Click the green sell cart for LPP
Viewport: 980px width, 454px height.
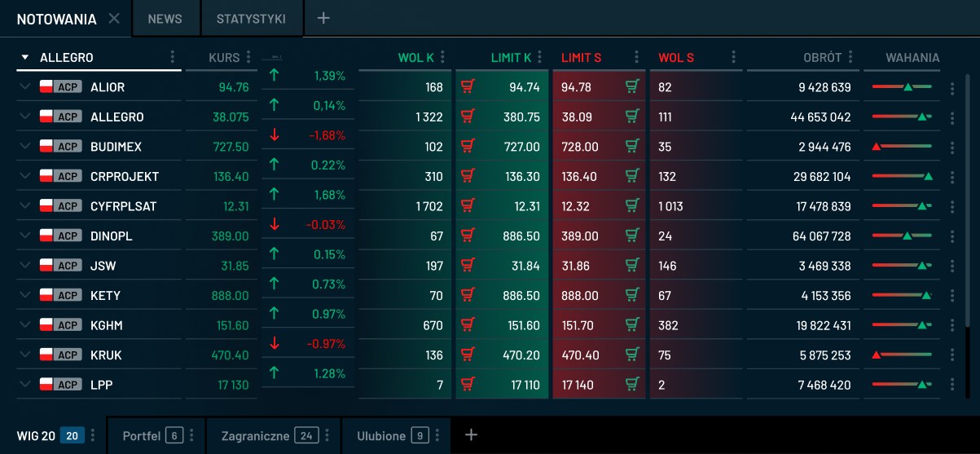632,385
